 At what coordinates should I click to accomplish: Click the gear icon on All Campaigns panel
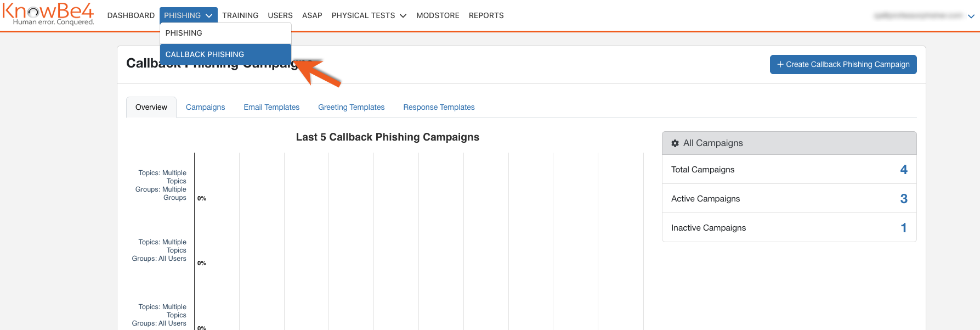pos(675,143)
